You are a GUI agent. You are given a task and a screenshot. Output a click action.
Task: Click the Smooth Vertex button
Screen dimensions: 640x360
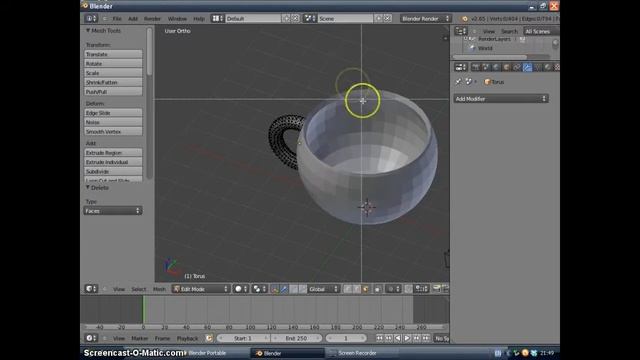coord(113,132)
